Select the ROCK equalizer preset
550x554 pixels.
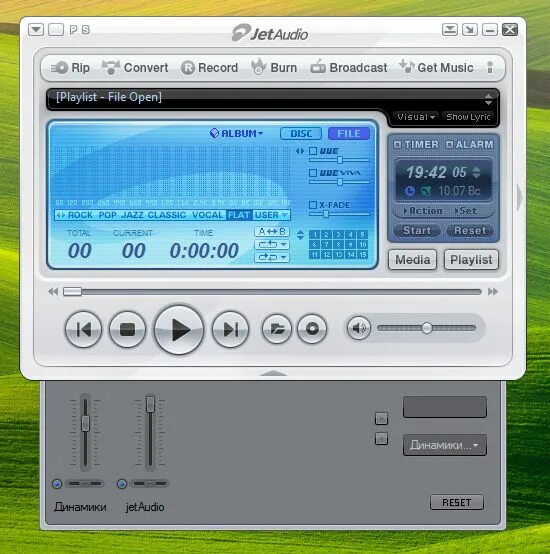80,215
